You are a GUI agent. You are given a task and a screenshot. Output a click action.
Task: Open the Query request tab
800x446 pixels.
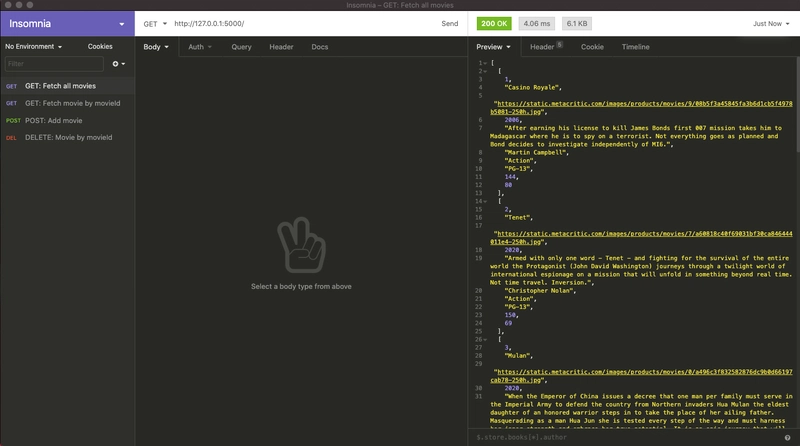tap(241, 46)
